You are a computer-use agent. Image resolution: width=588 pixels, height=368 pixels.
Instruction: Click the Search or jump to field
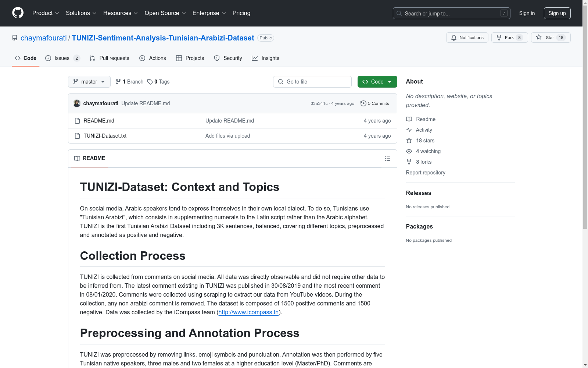pos(452,13)
